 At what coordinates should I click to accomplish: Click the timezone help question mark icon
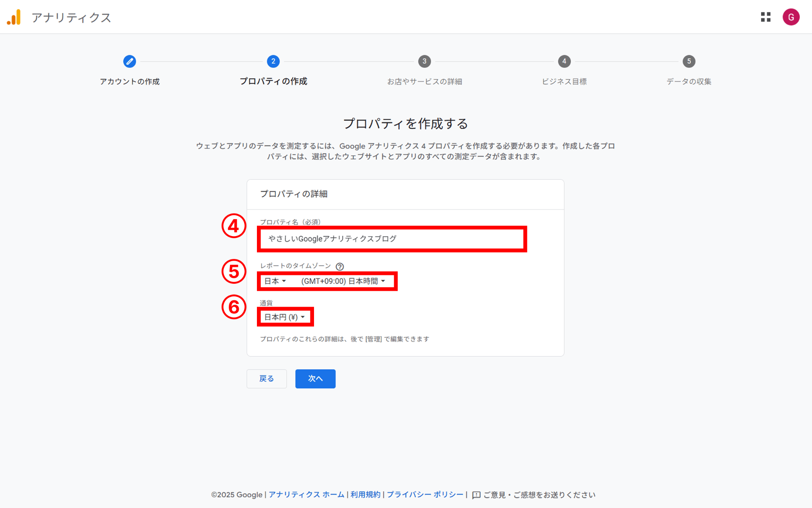340,267
